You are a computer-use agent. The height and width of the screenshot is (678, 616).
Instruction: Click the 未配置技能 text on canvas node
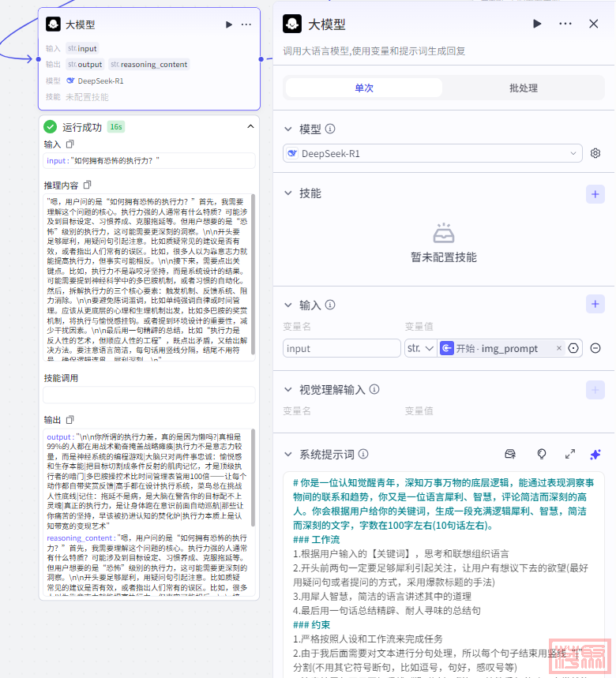[x=87, y=97]
